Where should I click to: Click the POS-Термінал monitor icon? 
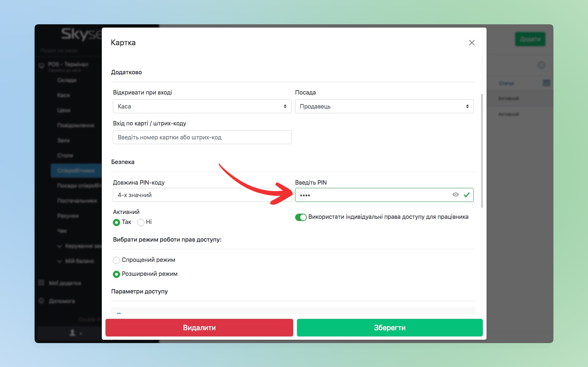click(x=42, y=65)
